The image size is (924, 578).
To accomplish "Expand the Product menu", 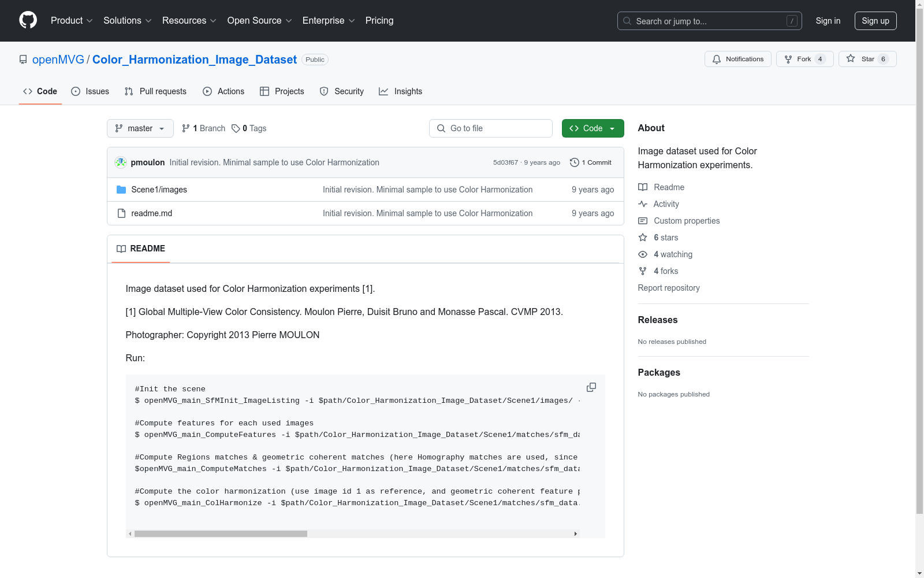I will click(x=72, y=20).
